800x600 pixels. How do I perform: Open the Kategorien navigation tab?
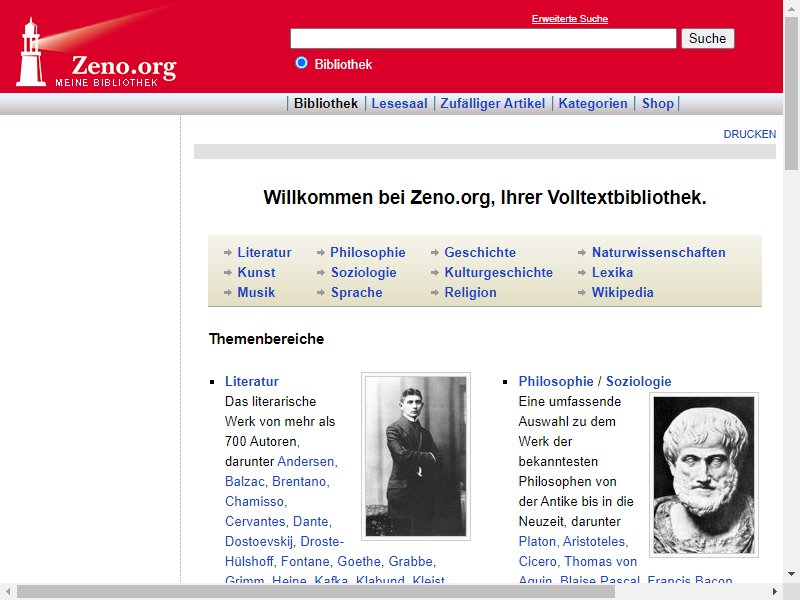point(593,104)
